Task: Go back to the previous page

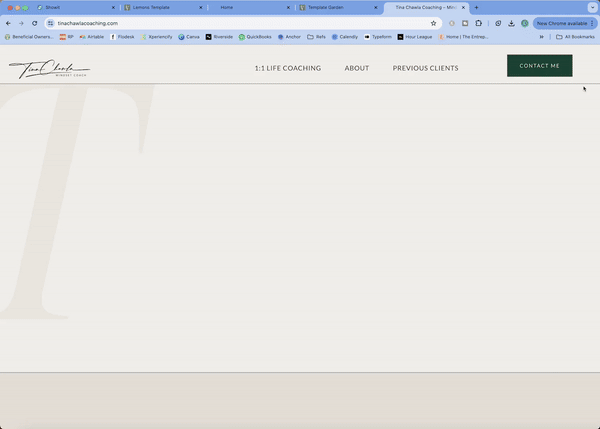Action: (8, 23)
